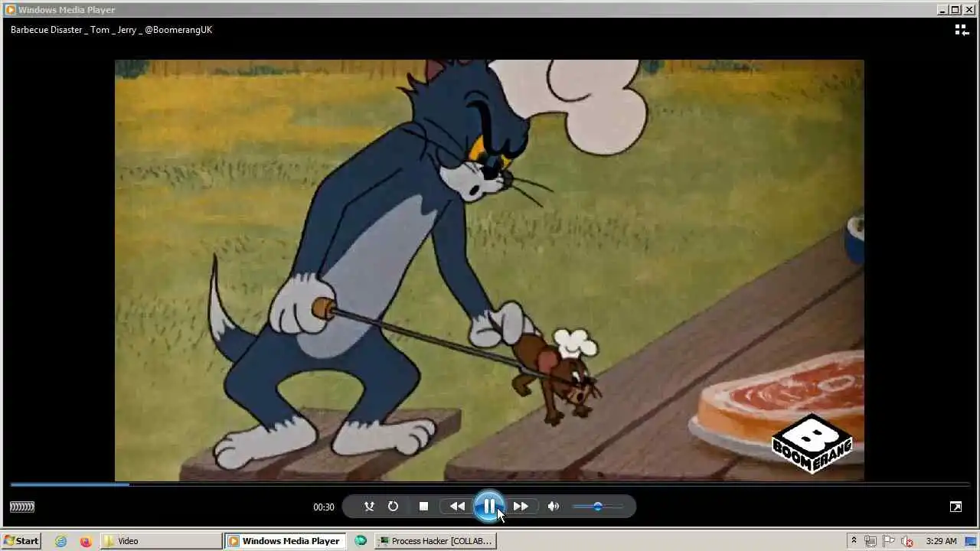Turn on repeat mode
This screenshot has width=980, height=551.
pyautogui.click(x=393, y=506)
